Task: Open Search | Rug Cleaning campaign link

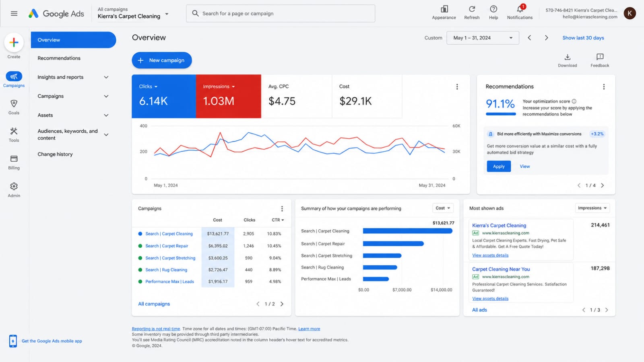Action: coord(166,270)
